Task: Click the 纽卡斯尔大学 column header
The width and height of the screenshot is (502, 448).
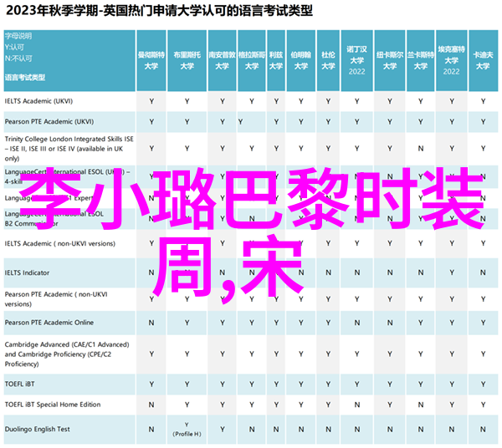Action: coord(390,60)
